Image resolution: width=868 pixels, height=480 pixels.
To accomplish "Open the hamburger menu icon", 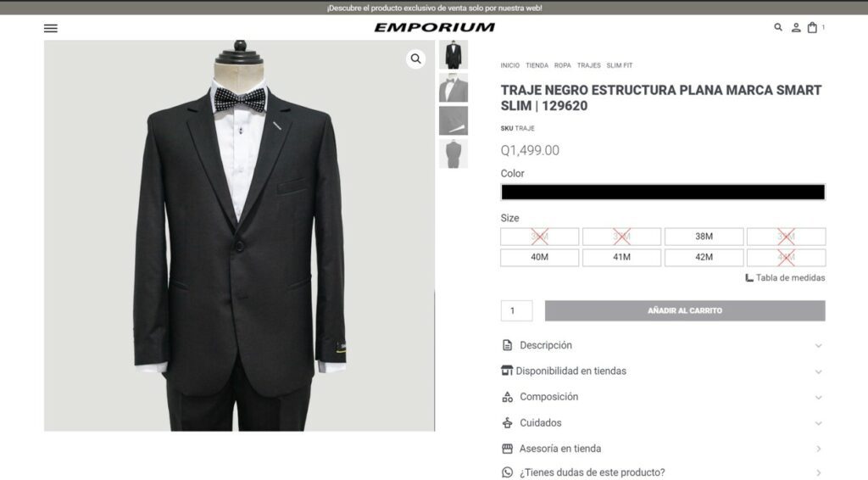I will click(x=50, y=28).
